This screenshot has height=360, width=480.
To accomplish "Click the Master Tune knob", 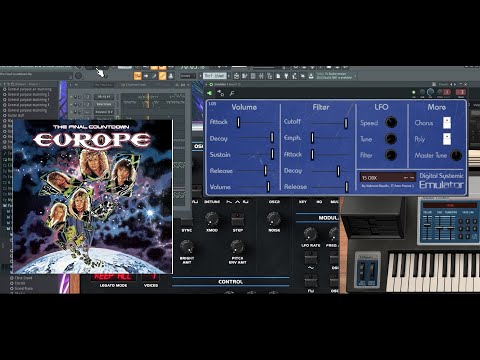I will click(x=456, y=155).
